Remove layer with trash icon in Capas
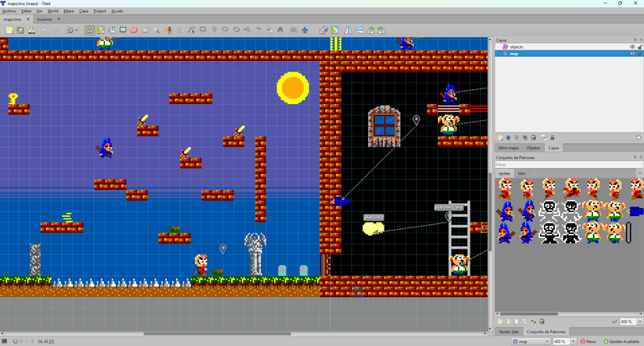The image size is (644, 346). click(x=534, y=138)
